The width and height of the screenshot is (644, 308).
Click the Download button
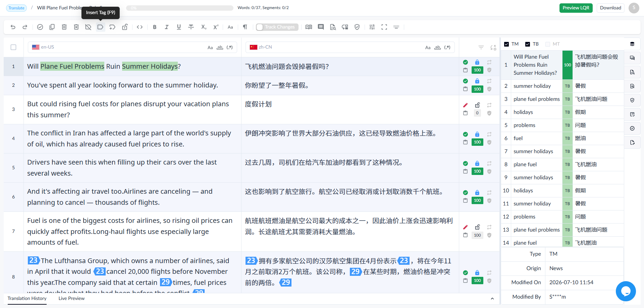(610, 8)
